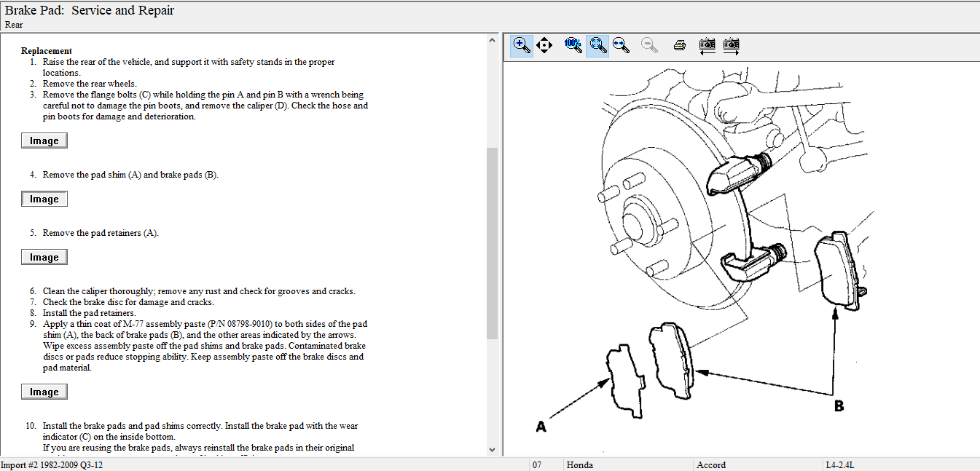Advance to next image with camera icon

coord(732,45)
